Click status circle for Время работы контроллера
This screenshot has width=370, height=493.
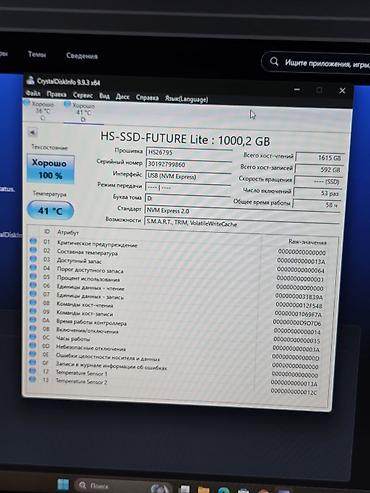tap(33, 320)
